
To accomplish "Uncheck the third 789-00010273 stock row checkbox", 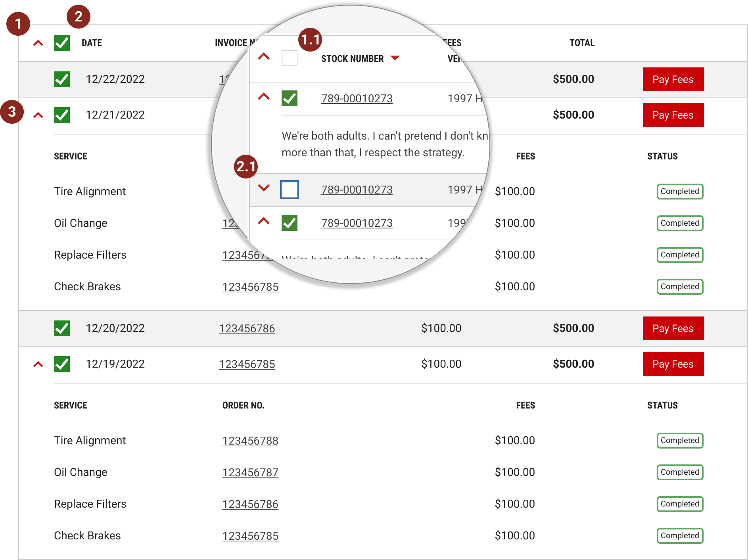I will tap(290, 223).
